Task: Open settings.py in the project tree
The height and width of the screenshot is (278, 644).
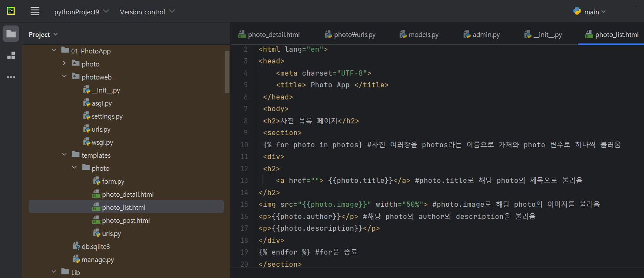Action: click(107, 116)
